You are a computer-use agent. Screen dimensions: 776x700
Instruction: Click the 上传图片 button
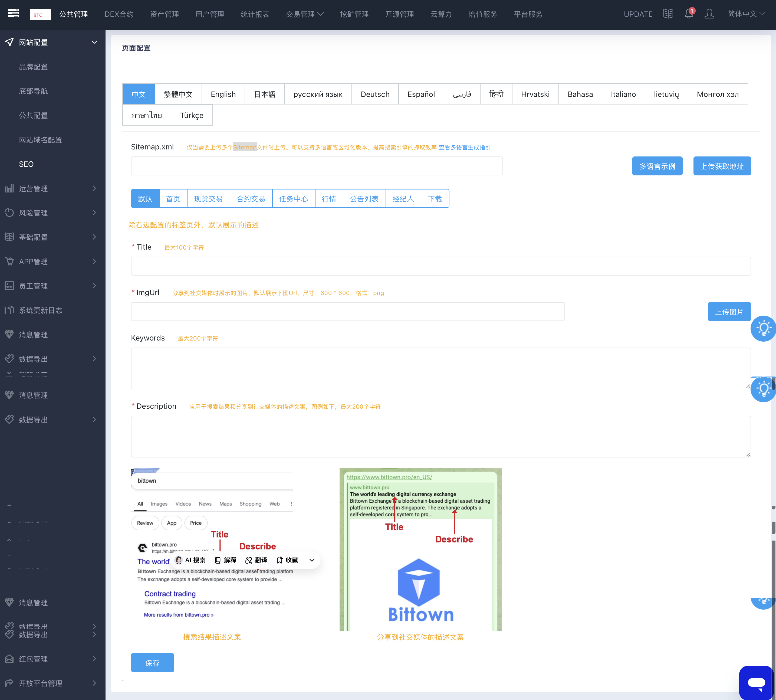[x=729, y=312]
